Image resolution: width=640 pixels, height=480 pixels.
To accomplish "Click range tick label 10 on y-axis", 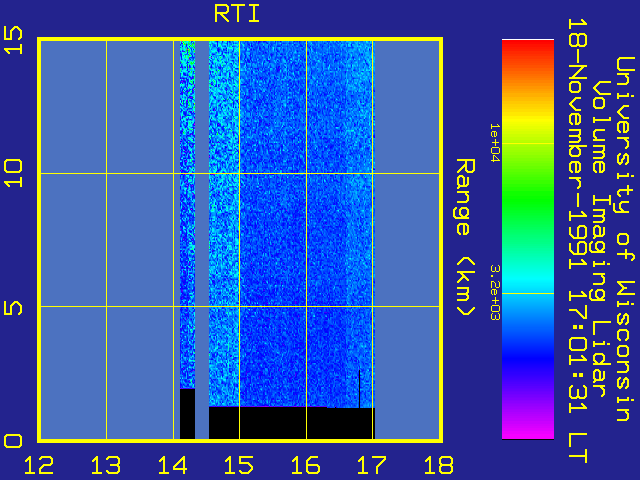I will coord(13,173).
